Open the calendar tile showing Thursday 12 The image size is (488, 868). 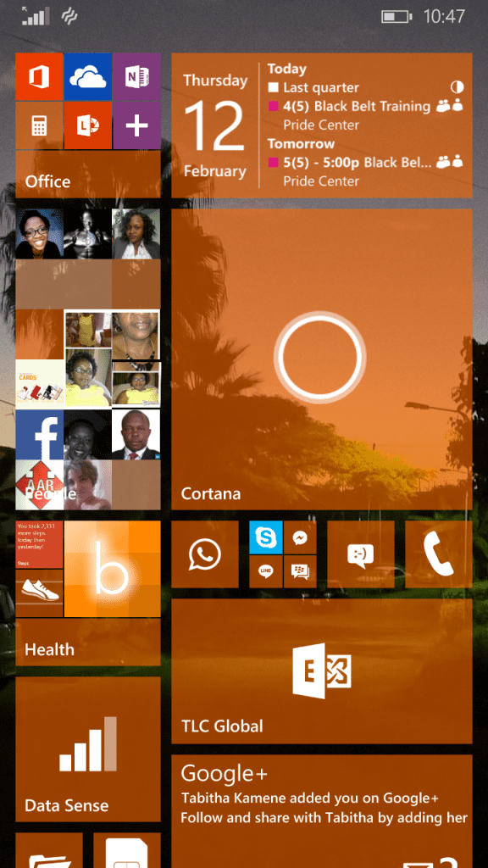pos(322,125)
